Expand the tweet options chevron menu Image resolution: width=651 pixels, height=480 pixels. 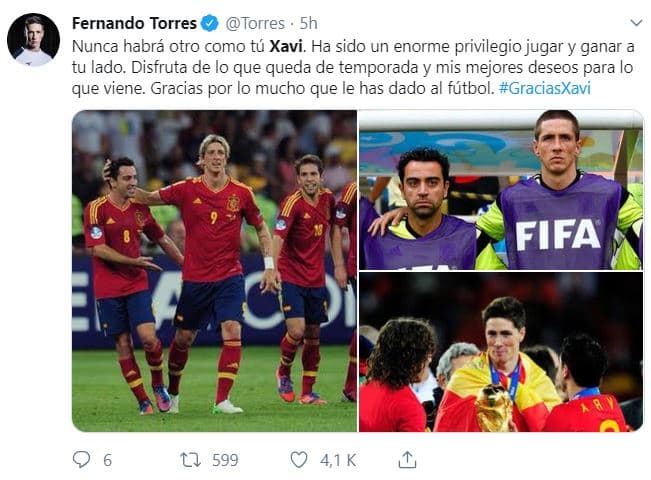point(636,22)
